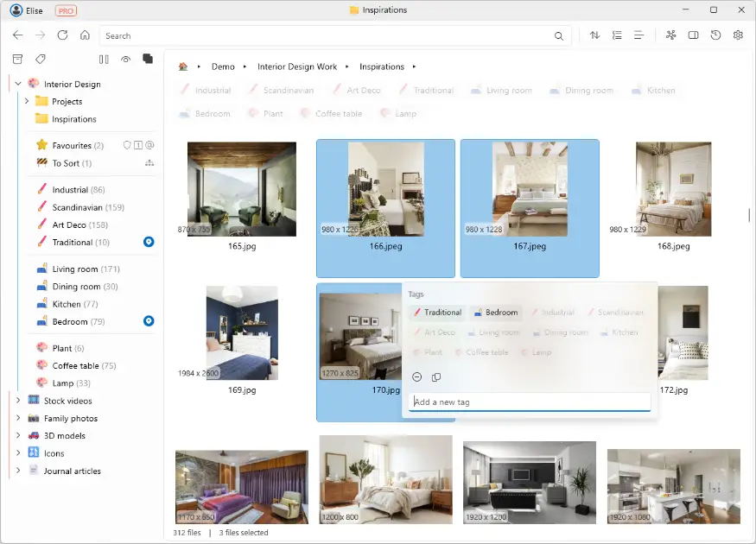
Task: Collapse the Interior Design library
Action: [18, 84]
